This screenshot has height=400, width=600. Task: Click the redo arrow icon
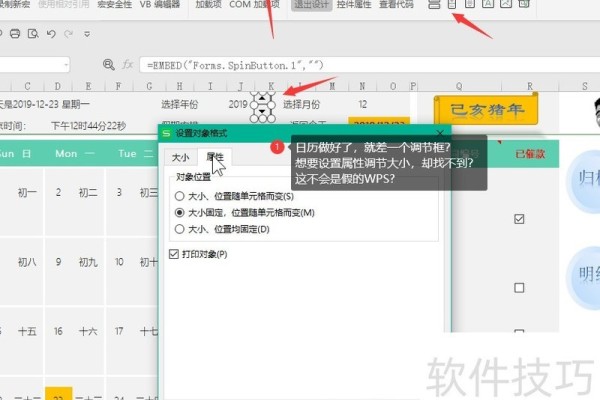tap(68, 34)
